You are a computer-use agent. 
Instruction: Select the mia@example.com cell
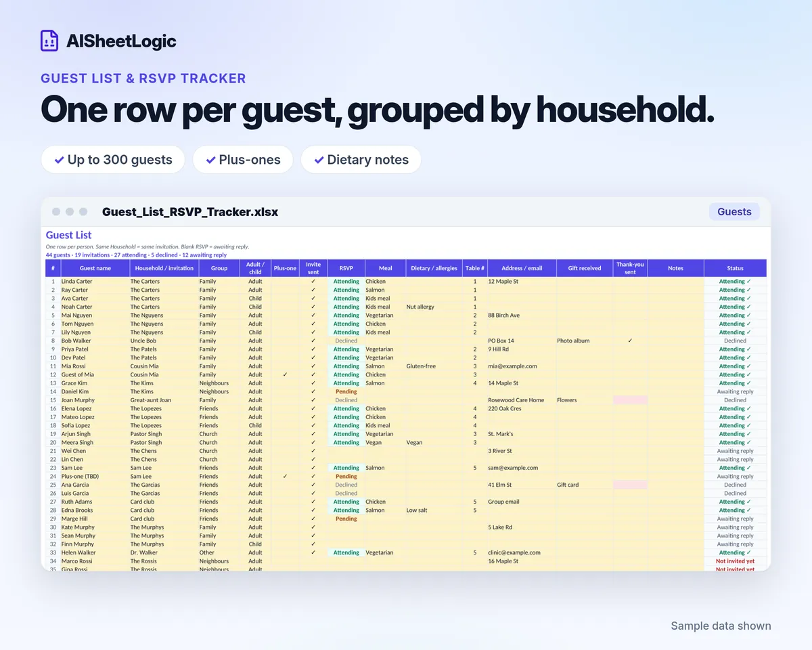coord(522,366)
